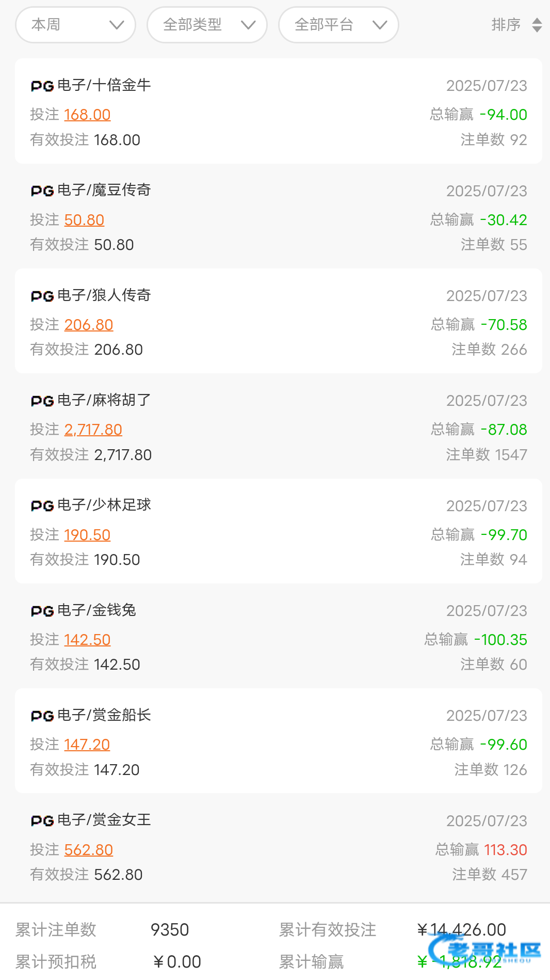Click the PG logo beside 十倍金牛

42,86
